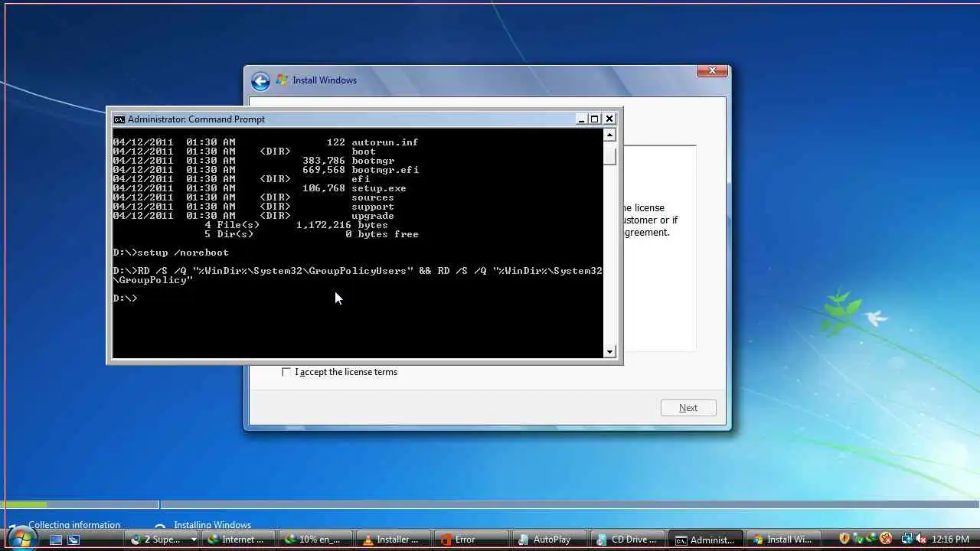Click the 'Install Windows' dialog title text
The height and width of the screenshot is (551, 980).
[x=325, y=80]
